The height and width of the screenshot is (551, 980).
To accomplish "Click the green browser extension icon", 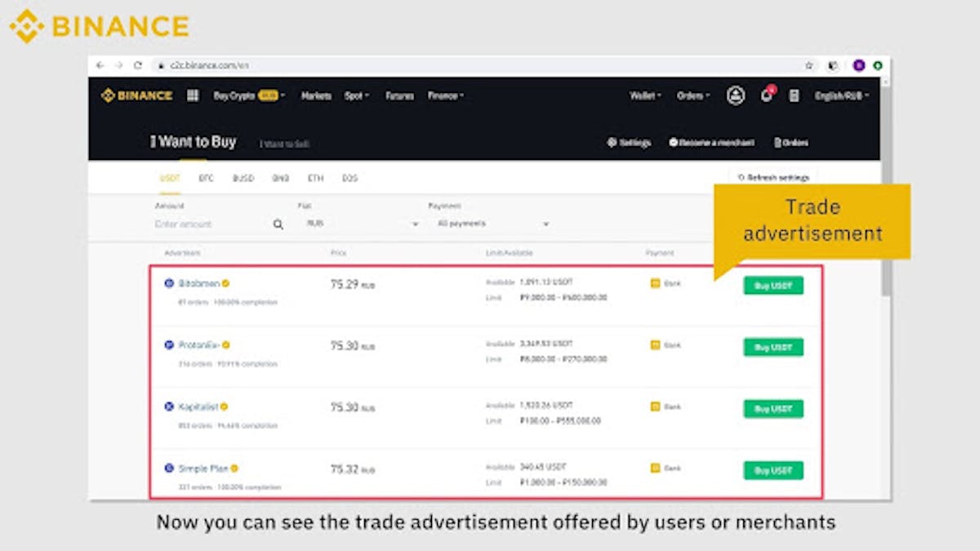I will tap(878, 65).
